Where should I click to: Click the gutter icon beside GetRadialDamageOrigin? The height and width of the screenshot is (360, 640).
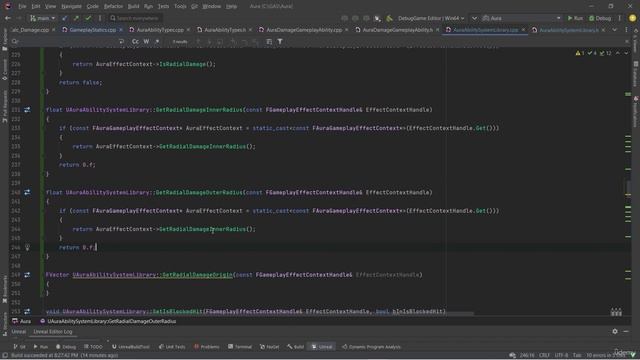27,275
